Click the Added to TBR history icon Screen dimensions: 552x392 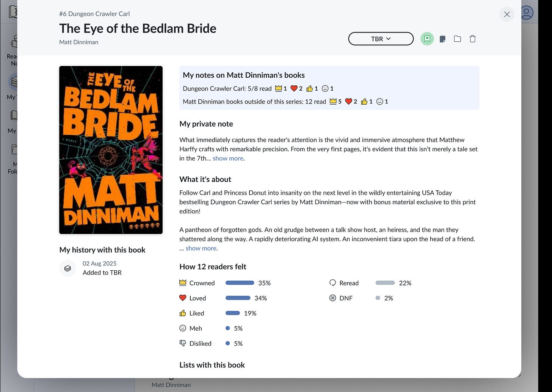coord(67,268)
